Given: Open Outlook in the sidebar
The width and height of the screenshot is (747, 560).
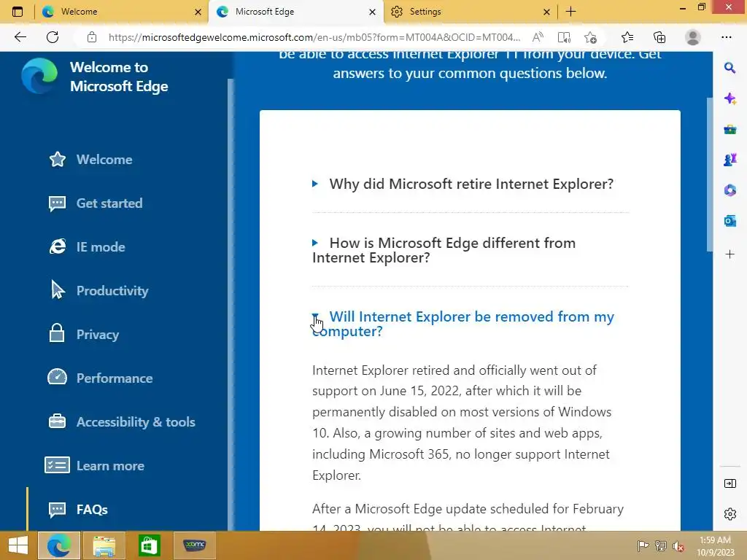Looking at the screenshot, I should point(729,221).
